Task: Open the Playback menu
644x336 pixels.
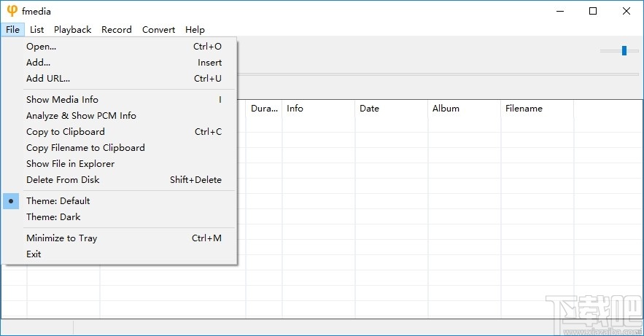Action: (72, 30)
